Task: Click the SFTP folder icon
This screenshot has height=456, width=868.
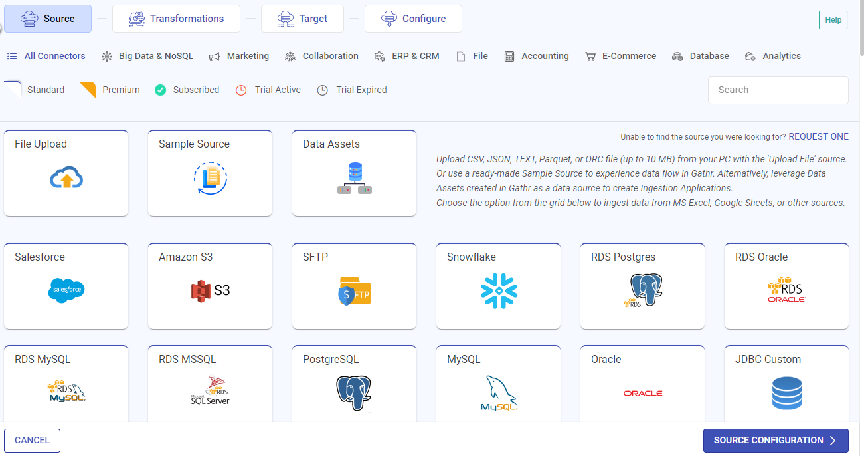Action: [x=354, y=290]
